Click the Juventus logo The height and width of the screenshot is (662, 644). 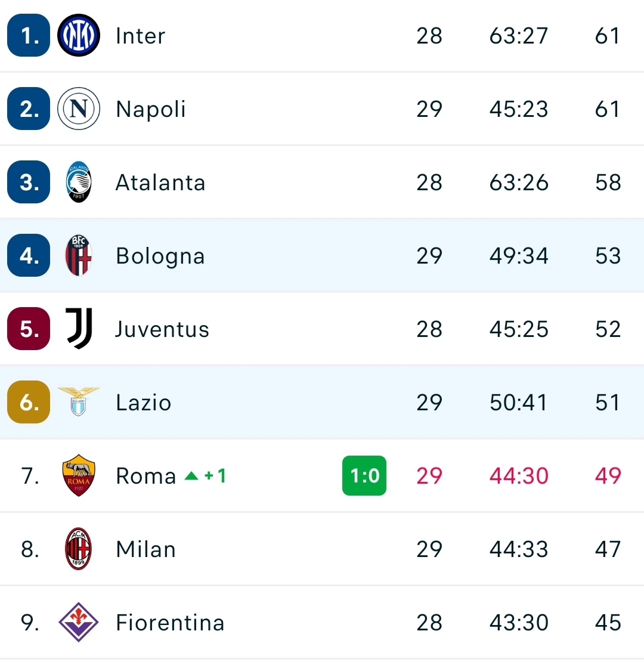78,329
